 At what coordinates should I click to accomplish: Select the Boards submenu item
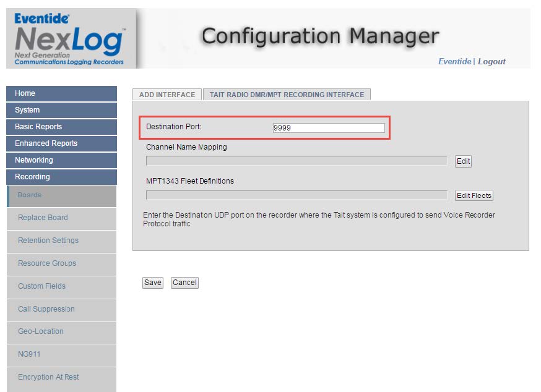[x=61, y=195]
